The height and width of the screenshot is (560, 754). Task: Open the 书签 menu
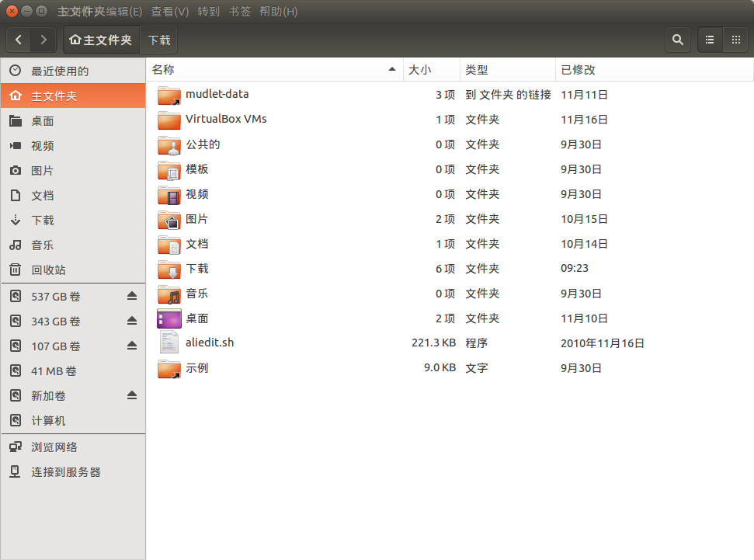(x=239, y=12)
